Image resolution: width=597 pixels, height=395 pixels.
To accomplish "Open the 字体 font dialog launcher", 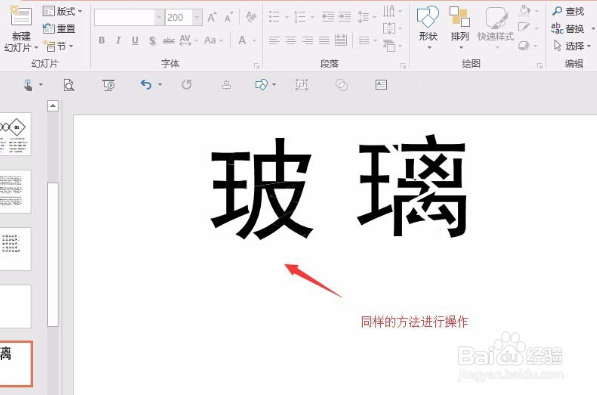I will pos(257,66).
